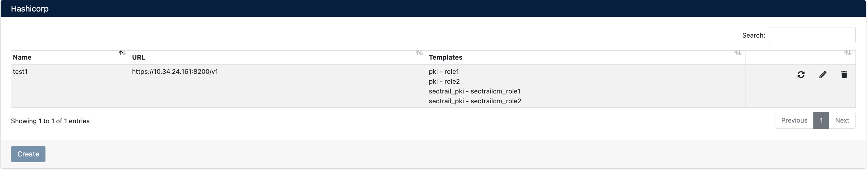Click the sort arrows in URL column
The height and width of the screenshot is (170, 868).
pyautogui.click(x=419, y=53)
